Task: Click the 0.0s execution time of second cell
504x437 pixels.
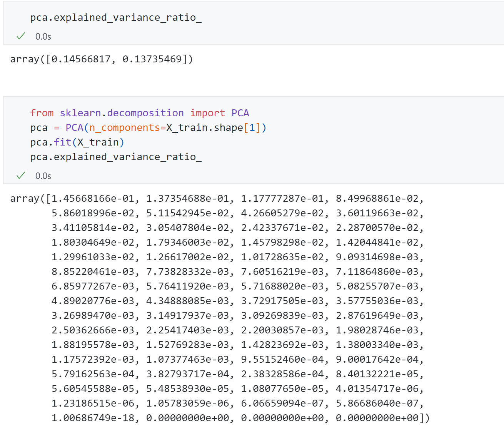Action: click(43, 176)
